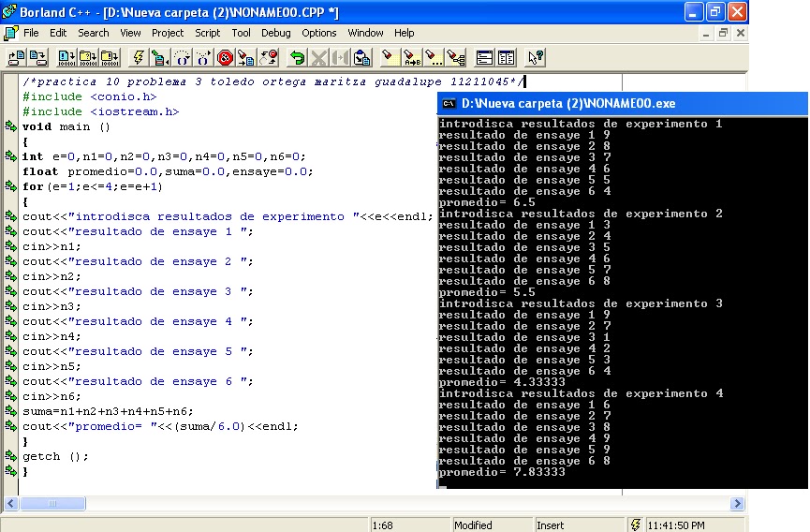Click the context Help pointer icon
Viewport: 810px width, 532px height.
tap(536, 58)
